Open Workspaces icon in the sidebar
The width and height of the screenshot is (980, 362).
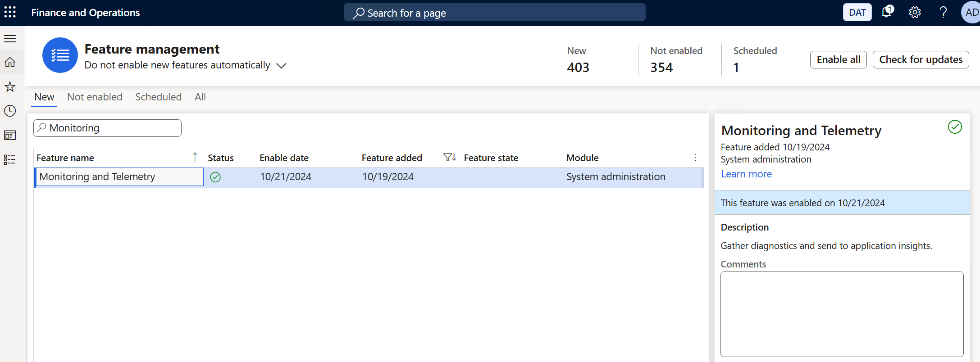pyautogui.click(x=10, y=135)
